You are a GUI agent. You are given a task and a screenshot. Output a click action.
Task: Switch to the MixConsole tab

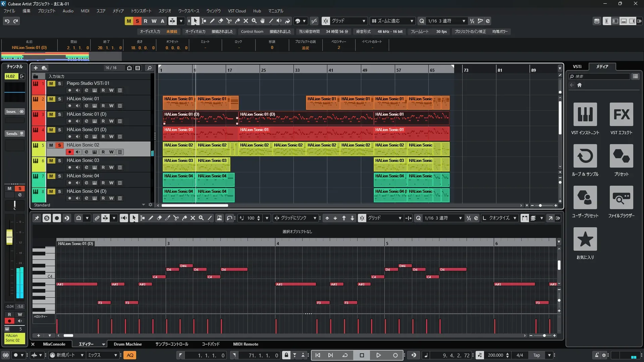pyautogui.click(x=54, y=344)
